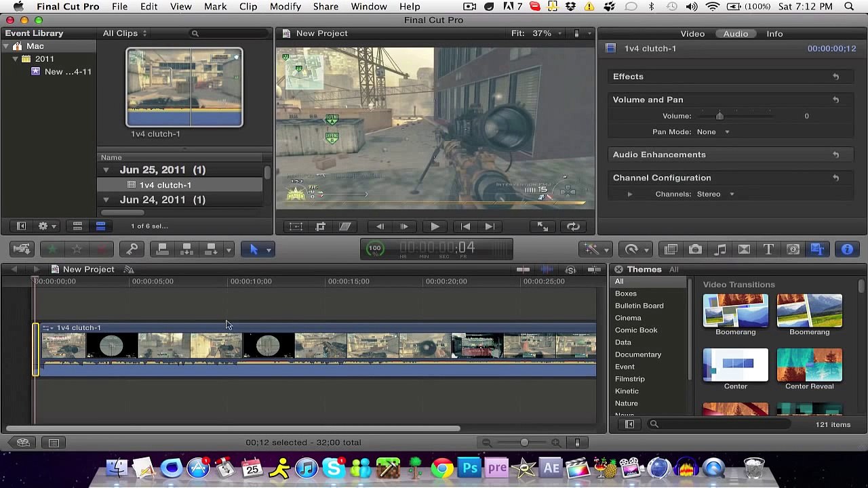Mark clip as Favorite with green star

52,249
